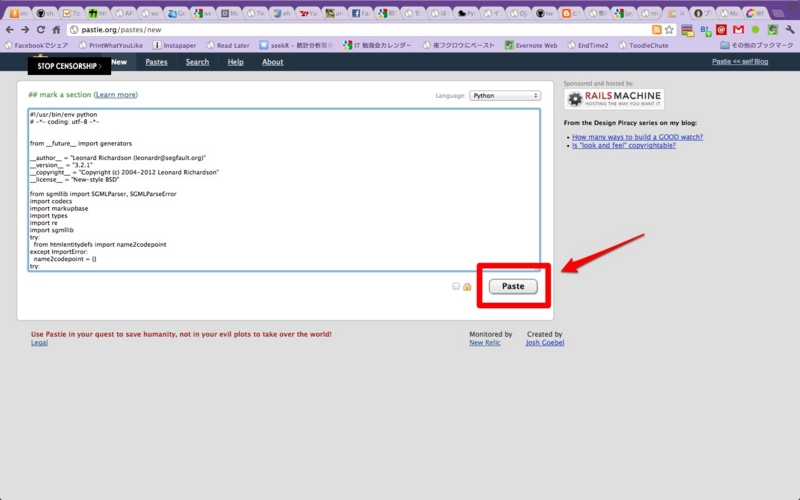Click the address bar showing pastie.org/pastes/new
The image size is (800, 500).
click(357, 30)
